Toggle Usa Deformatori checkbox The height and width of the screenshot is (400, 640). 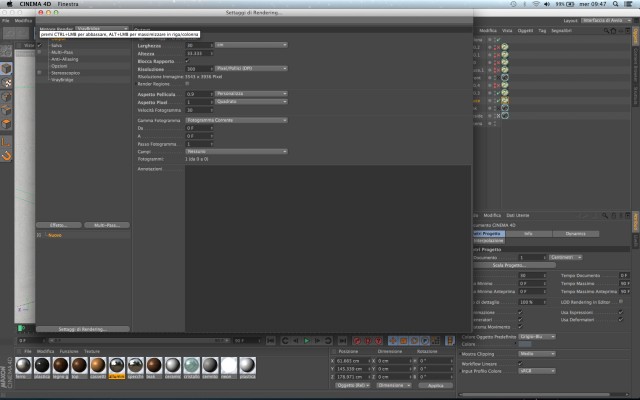[621, 320]
